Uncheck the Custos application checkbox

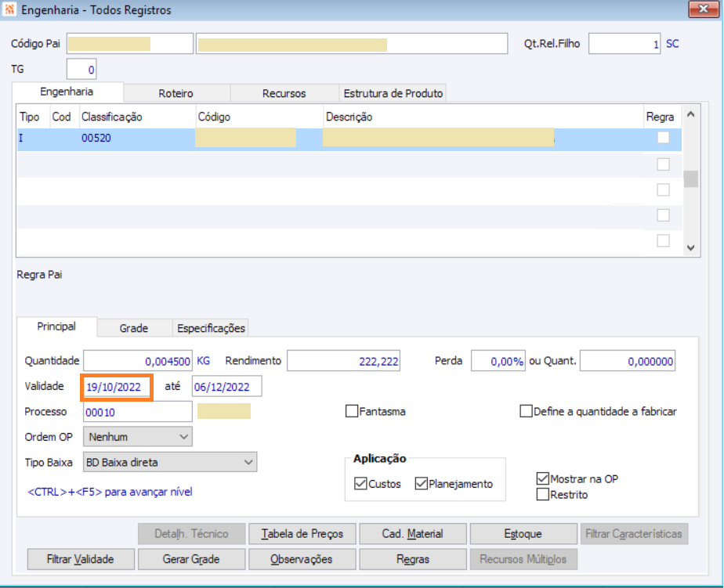coord(360,484)
